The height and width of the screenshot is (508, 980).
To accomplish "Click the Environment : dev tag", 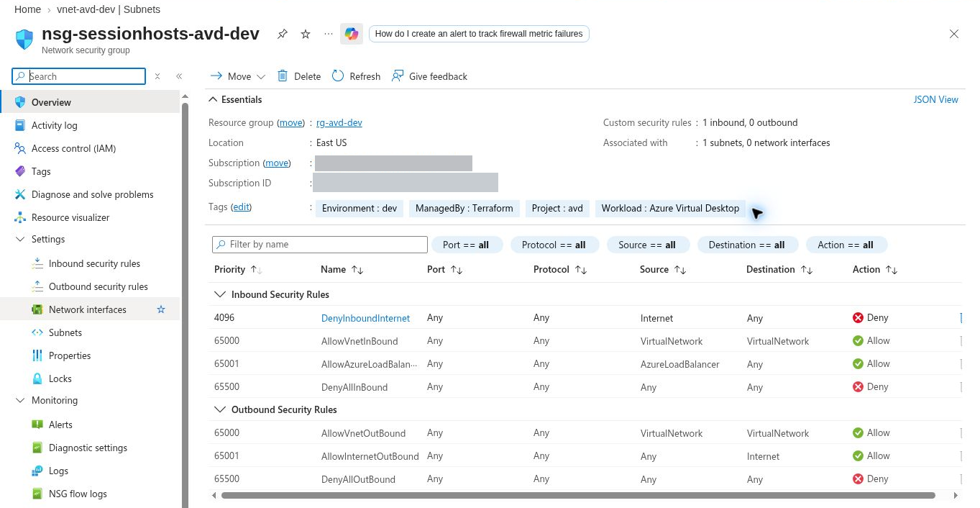I will pyautogui.click(x=360, y=208).
